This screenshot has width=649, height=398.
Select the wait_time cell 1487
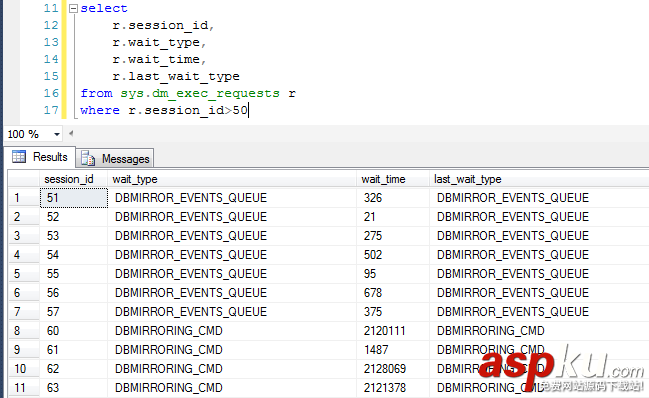pyautogui.click(x=393, y=350)
